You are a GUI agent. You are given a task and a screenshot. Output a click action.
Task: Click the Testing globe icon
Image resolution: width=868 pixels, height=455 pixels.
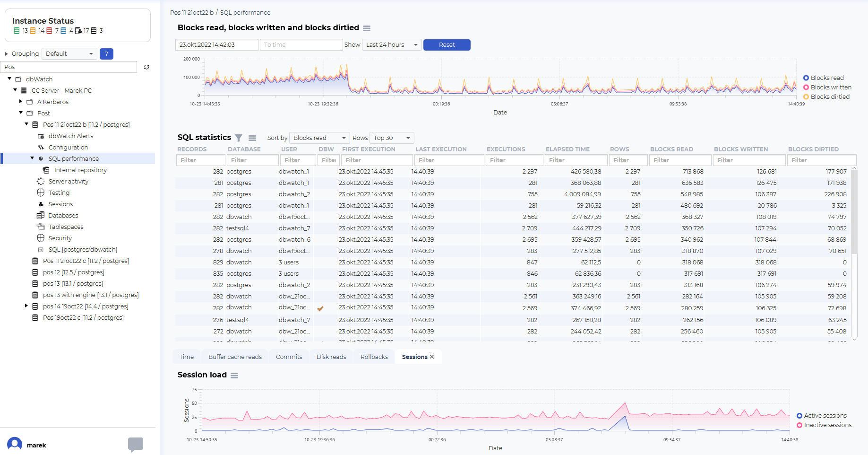pos(41,193)
